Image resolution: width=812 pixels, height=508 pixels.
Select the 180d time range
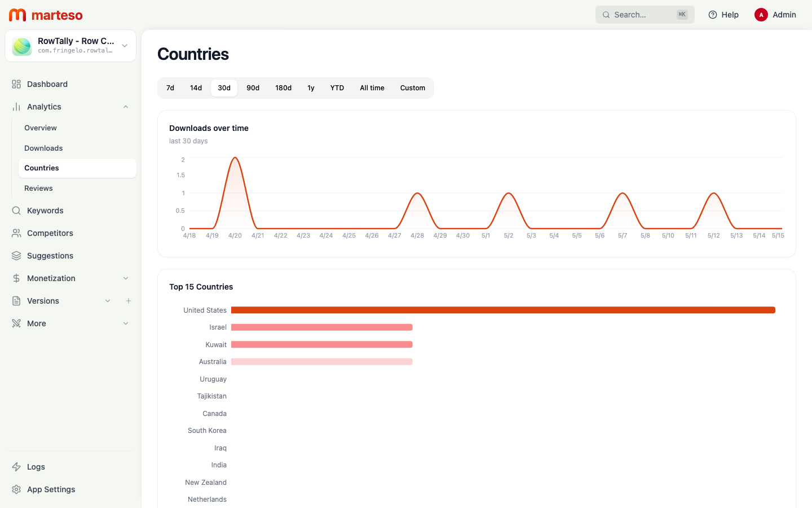[283, 88]
